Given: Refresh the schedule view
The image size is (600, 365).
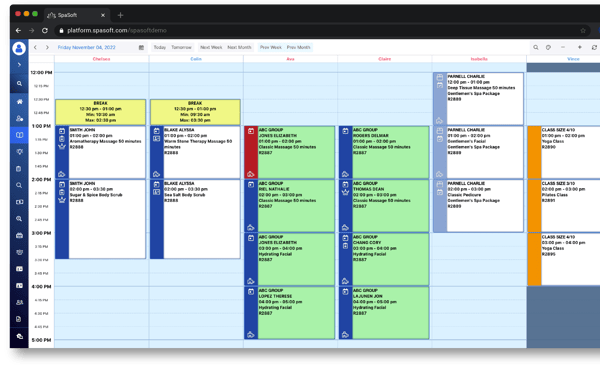Looking at the screenshot, I should [594, 47].
